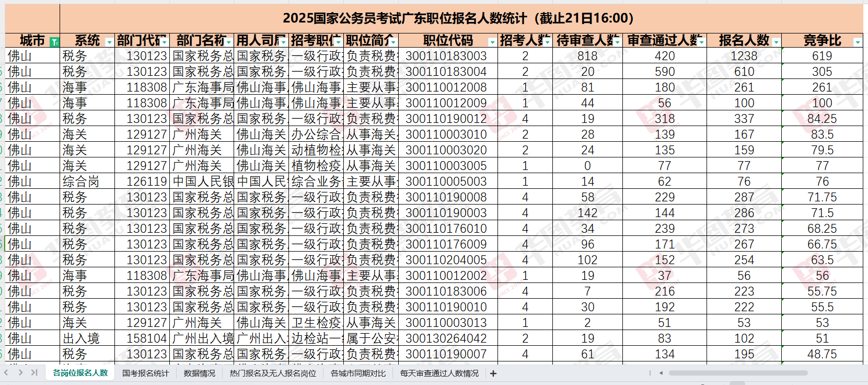Switch to the 各岗位报名人数 sheet tab

80,373
